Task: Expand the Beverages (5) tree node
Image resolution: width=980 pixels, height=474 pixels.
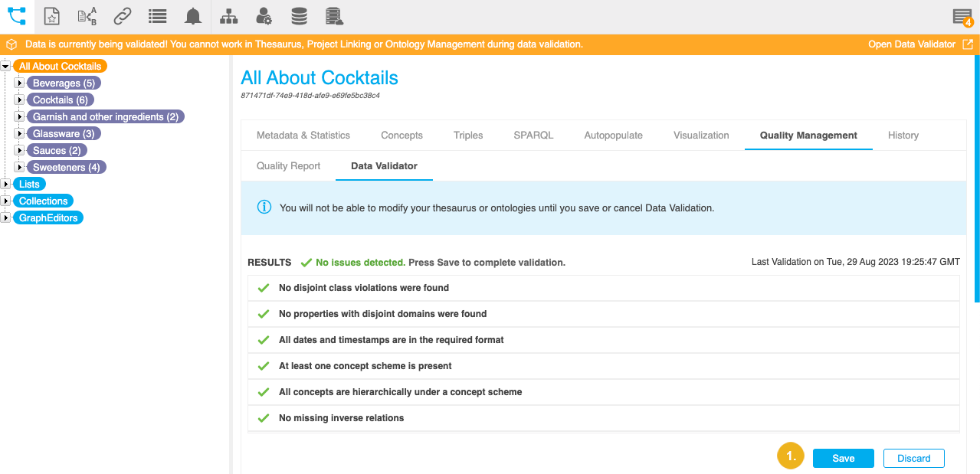Action: pos(20,83)
